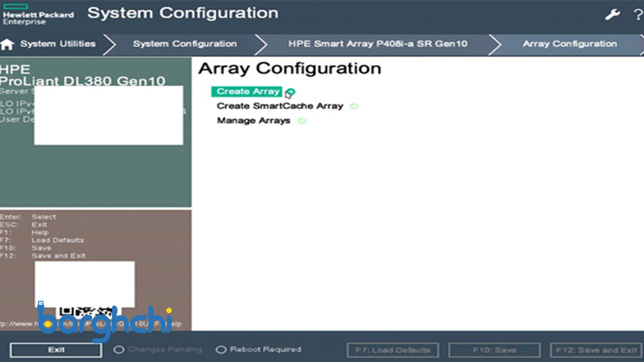Click the home icon in breadcrumb
Screen dimensions: 644x362
[8, 44]
